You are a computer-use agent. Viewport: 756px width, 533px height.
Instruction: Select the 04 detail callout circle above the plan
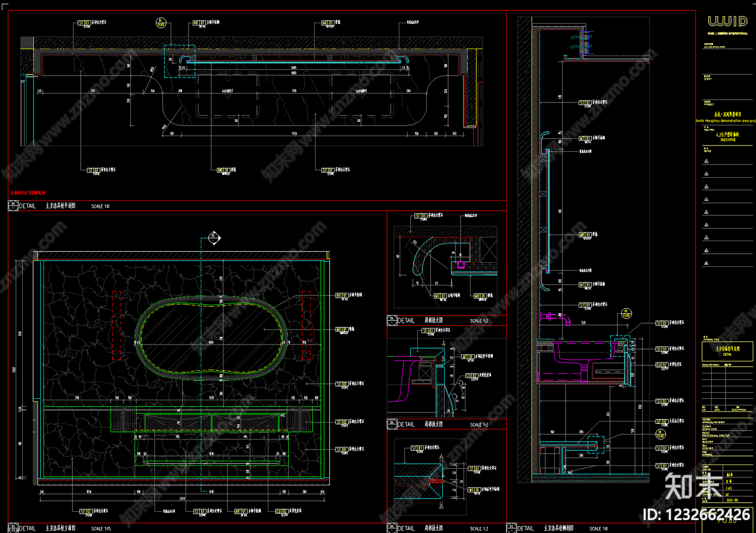(161, 23)
